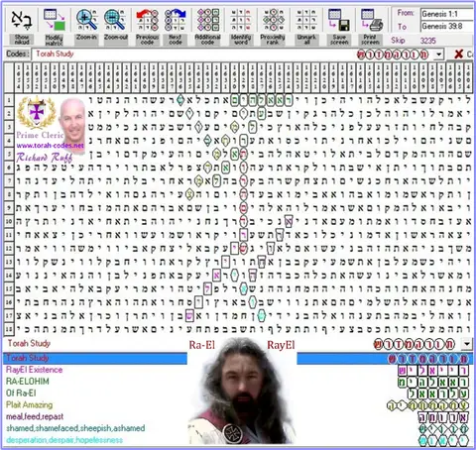Select the shamed,shamefaced,sheepish,ashamed entry

pos(75,428)
